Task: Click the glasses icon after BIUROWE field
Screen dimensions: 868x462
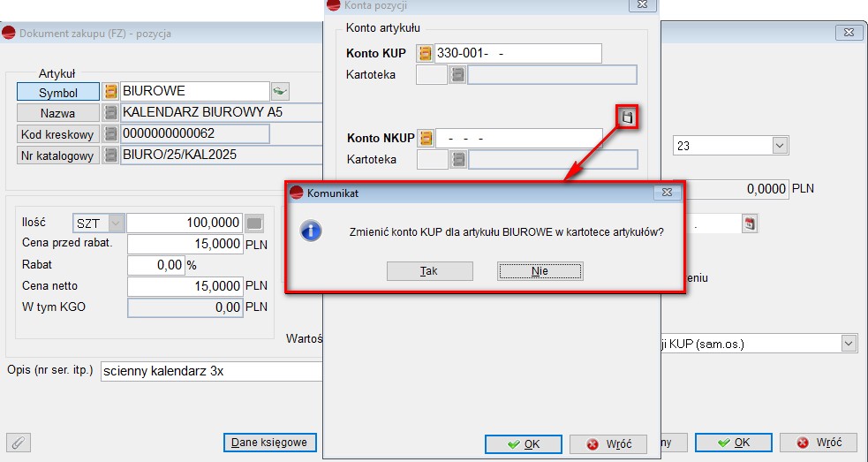Action: pos(280,92)
